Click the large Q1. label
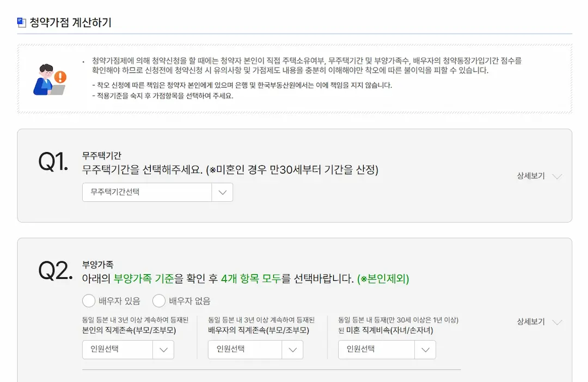 click(x=53, y=162)
